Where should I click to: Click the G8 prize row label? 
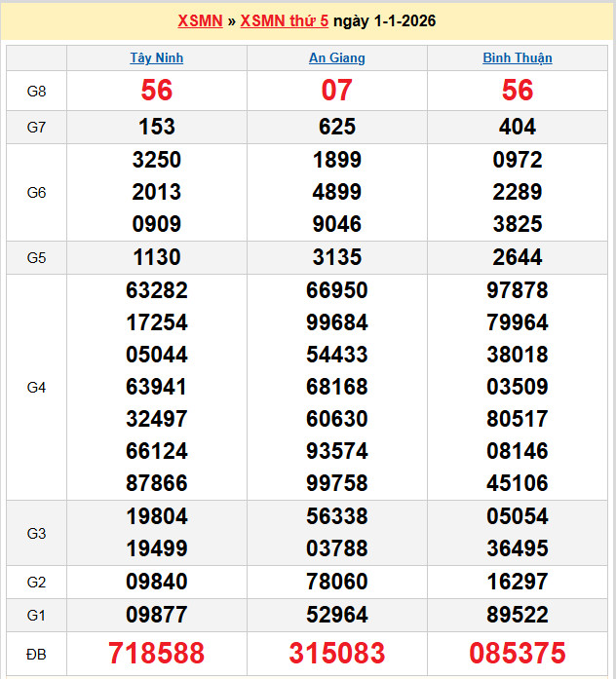pyautogui.click(x=36, y=91)
